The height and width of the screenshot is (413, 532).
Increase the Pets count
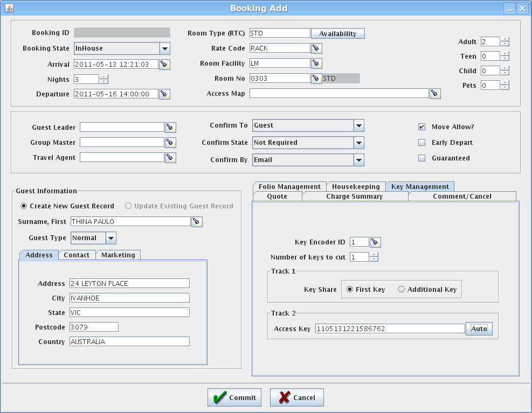(505, 83)
